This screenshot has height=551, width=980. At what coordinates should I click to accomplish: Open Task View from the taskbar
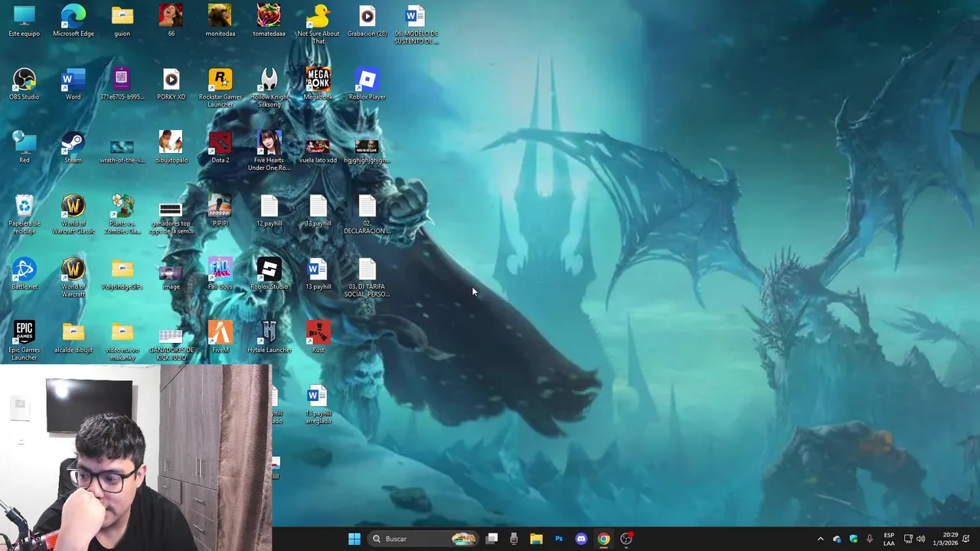pos(492,539)
